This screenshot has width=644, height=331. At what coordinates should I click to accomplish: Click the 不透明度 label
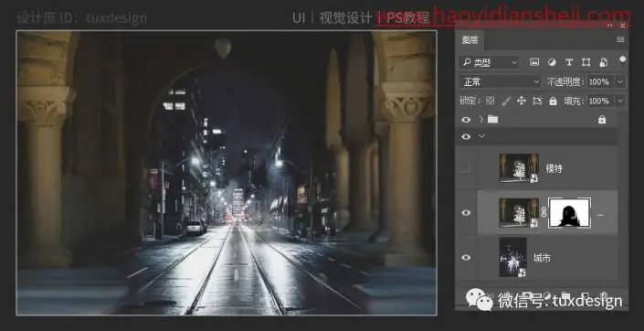tap(565, 81)
